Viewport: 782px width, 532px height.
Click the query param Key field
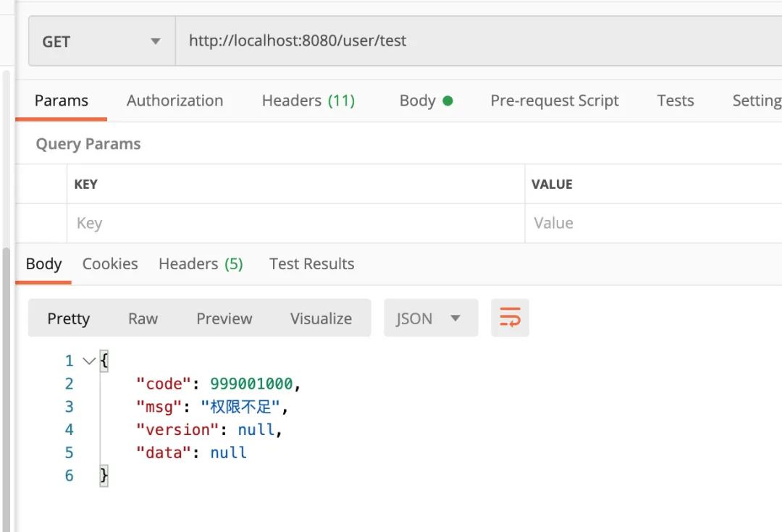[295, 223]
